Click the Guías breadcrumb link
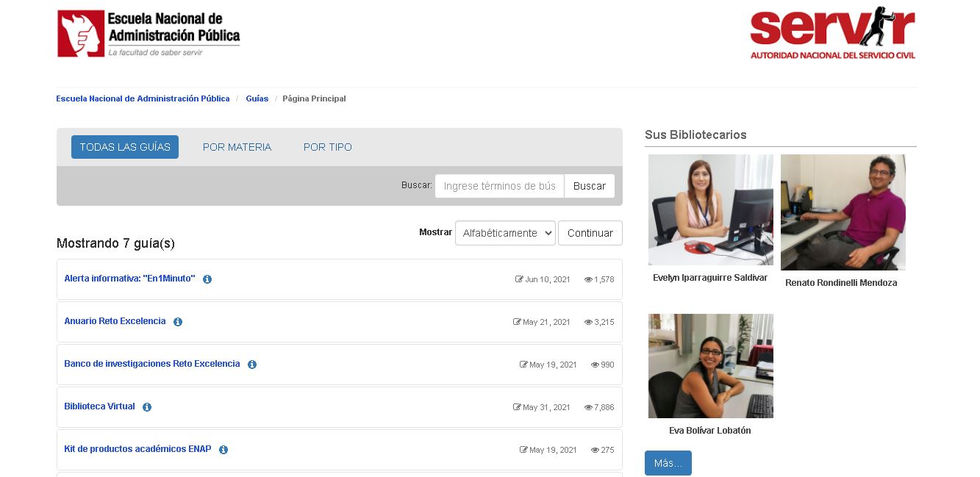 257,98
